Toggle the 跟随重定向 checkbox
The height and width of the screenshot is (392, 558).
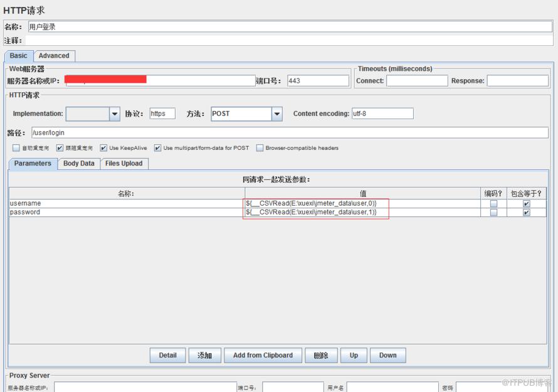coord(60,148)
